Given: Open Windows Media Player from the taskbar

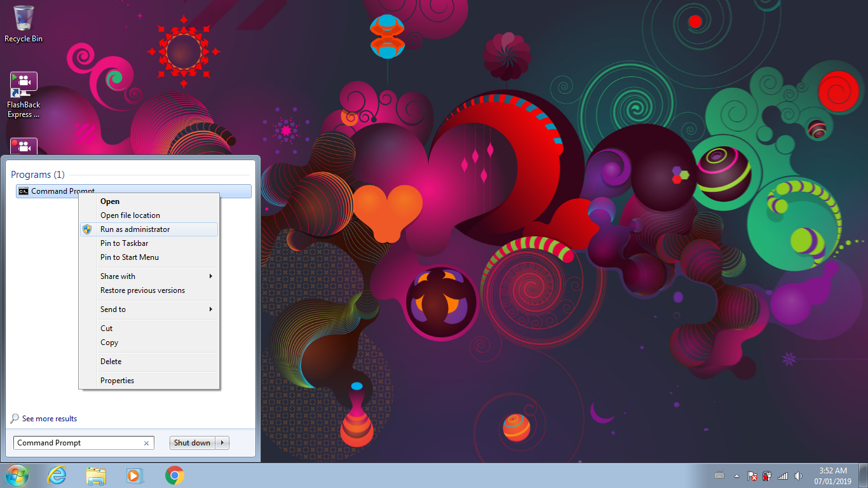Looking at the screenshot, I should pos(135,475).
